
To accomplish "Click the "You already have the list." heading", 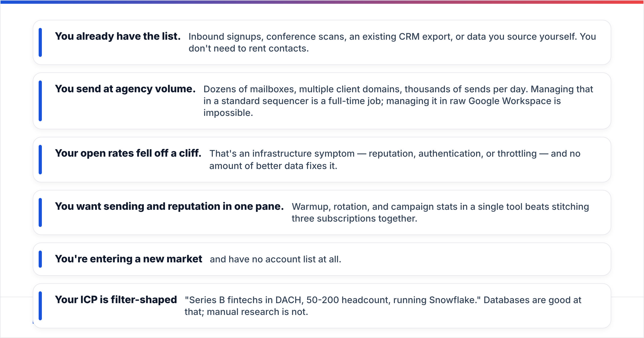I will [118, 36].
